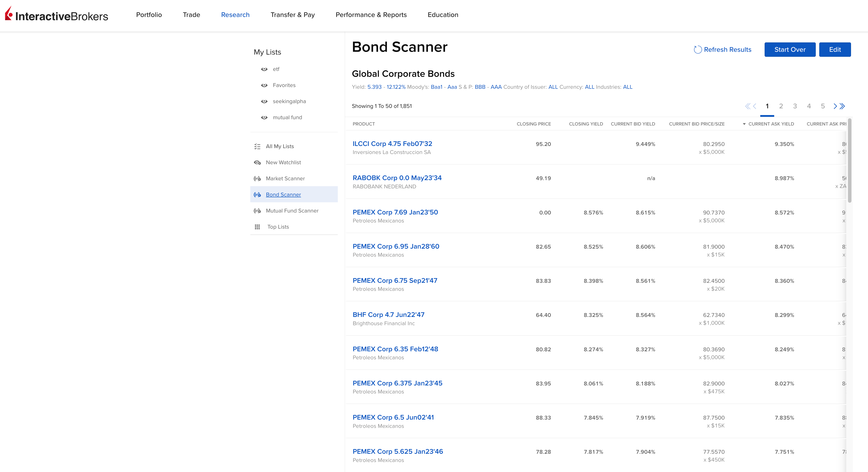Open the seekingalpha watchlist
This screenshot has width=868, height=472.
(x=289, y=102)
